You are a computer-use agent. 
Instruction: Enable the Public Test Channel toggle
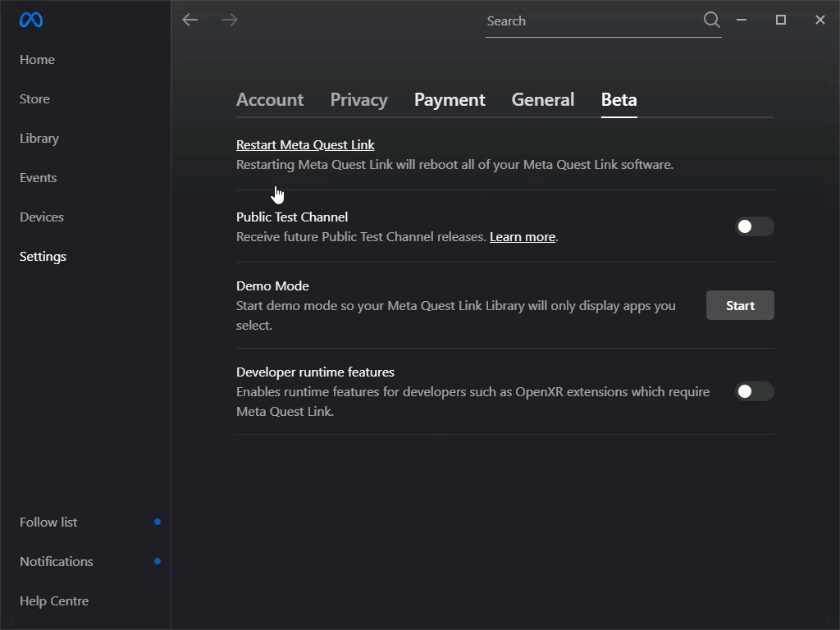point(754,226)
